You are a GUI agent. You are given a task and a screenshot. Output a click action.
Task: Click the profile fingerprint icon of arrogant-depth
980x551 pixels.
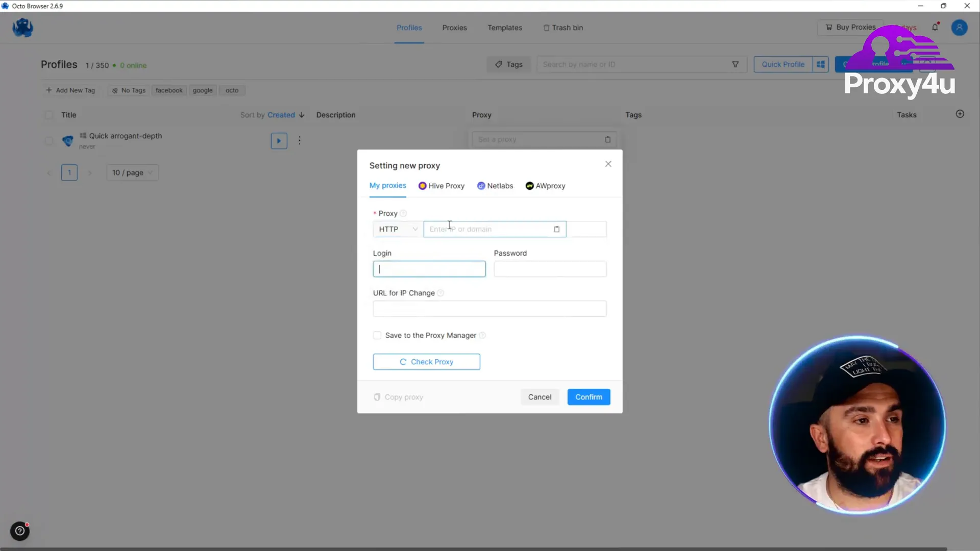67,140
